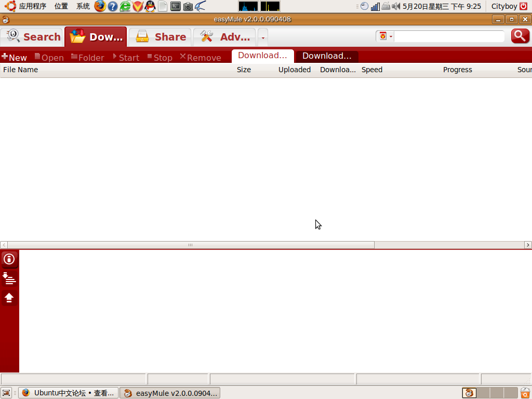
Task: Launch Firefox from the top panel
Action: click(100, 6)
